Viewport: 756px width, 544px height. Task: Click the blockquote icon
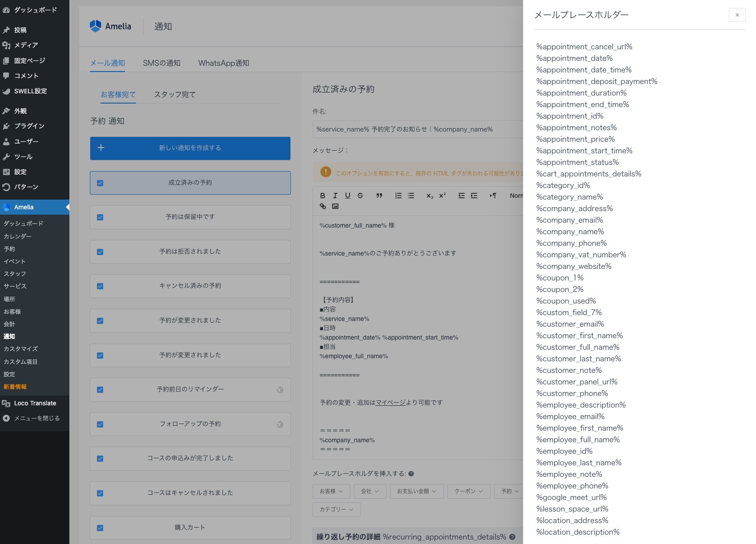[x=379, y=196]
